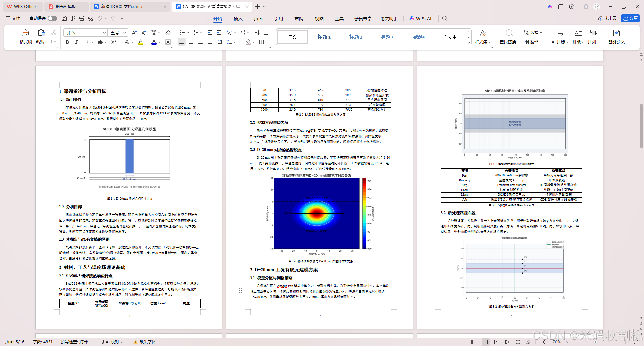Toggle center alignment
The height and width of the screenshot is (346, 644).
(x=191, y=42)
